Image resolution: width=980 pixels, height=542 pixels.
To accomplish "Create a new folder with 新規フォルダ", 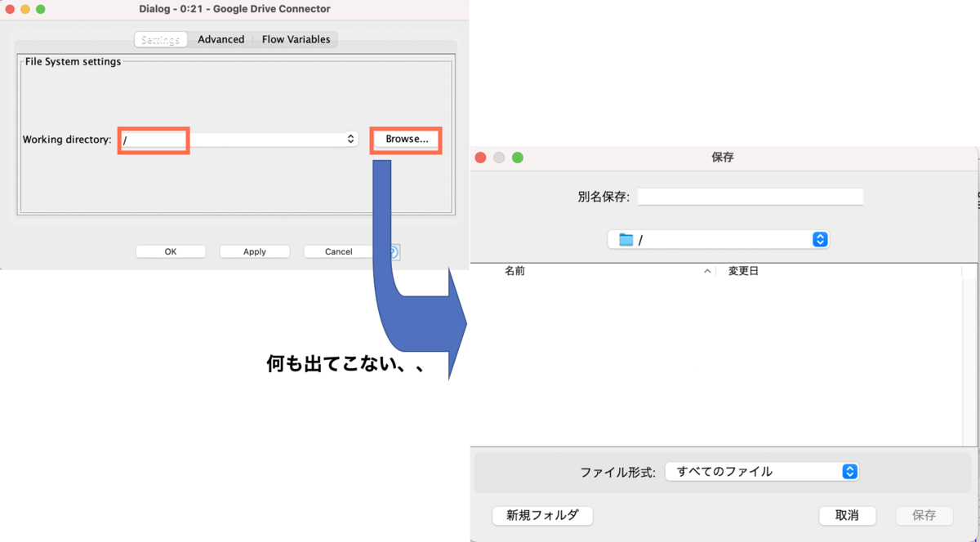I will 542,516.
